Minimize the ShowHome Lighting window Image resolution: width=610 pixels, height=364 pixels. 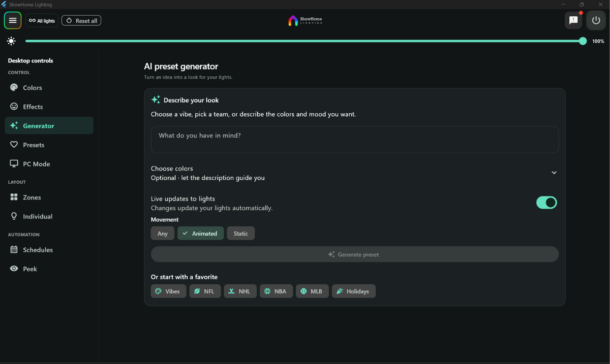pyautogui.click(x=563, y=4)
